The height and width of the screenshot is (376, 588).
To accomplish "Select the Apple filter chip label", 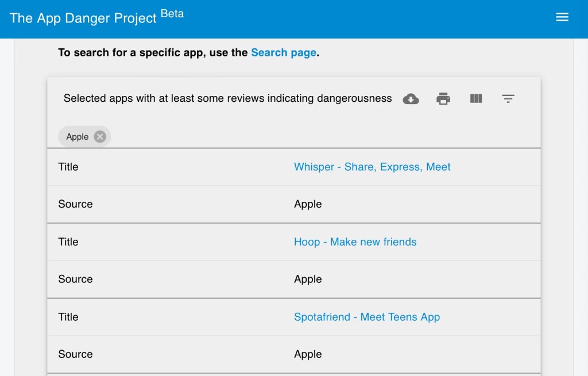I will pyautogui.click(x=78, y=137).
